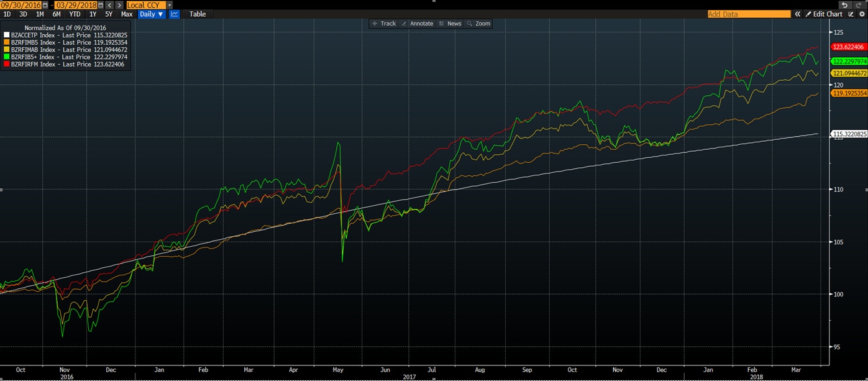Click the undo arrow icon
The height and width of the screenshot is (381, 868).
pos(846,5)
